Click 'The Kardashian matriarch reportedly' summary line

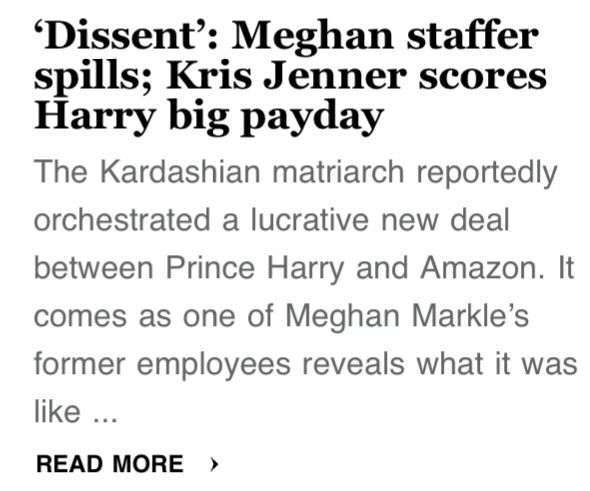coord(295,173)
